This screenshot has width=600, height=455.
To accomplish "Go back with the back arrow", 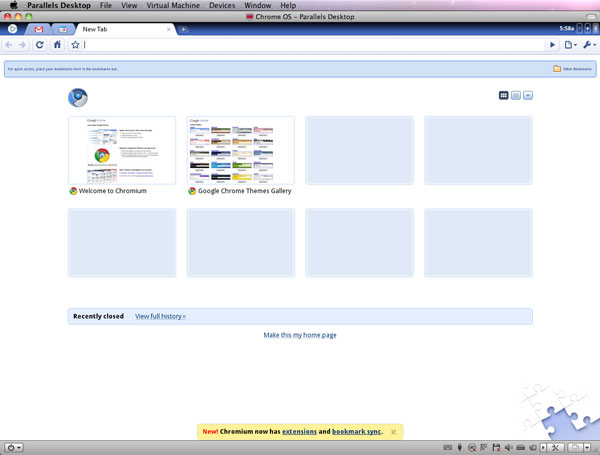I will coord(8,45).
